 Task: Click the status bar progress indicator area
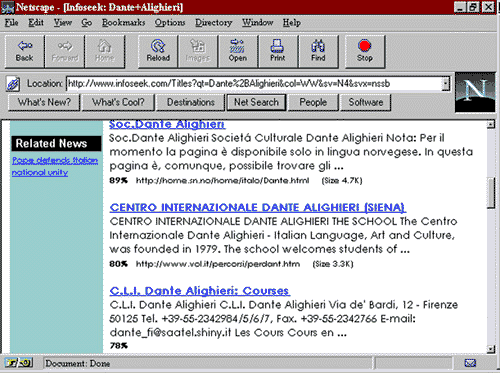[413, 363]
